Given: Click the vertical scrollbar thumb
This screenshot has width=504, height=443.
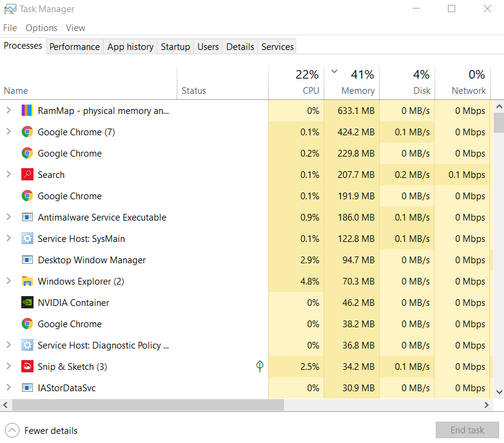Looking at the screenshot, I should tap(499, 122).
